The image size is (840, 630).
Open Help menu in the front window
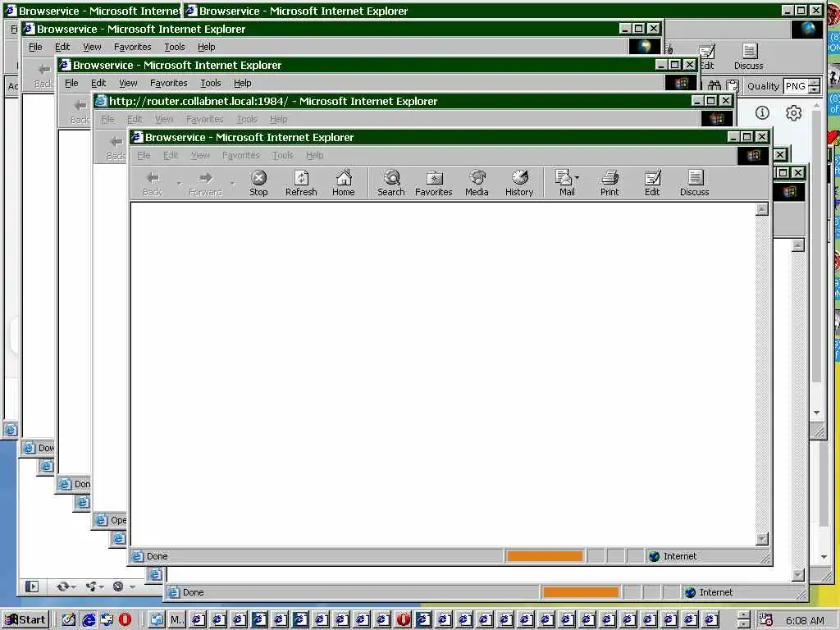[314, 155]
